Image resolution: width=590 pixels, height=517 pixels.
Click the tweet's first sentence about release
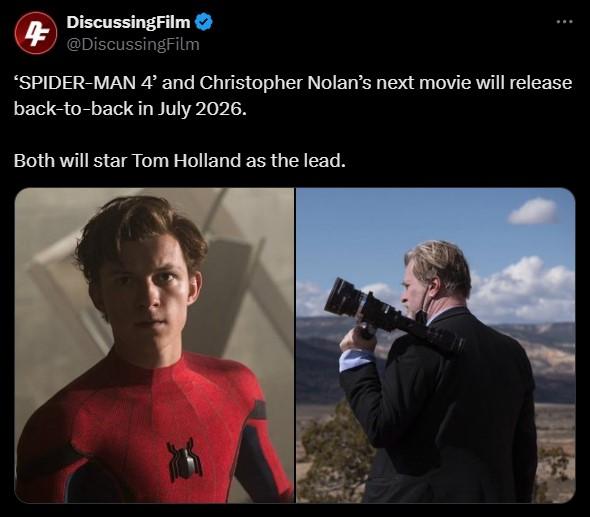tap(293, 96)
